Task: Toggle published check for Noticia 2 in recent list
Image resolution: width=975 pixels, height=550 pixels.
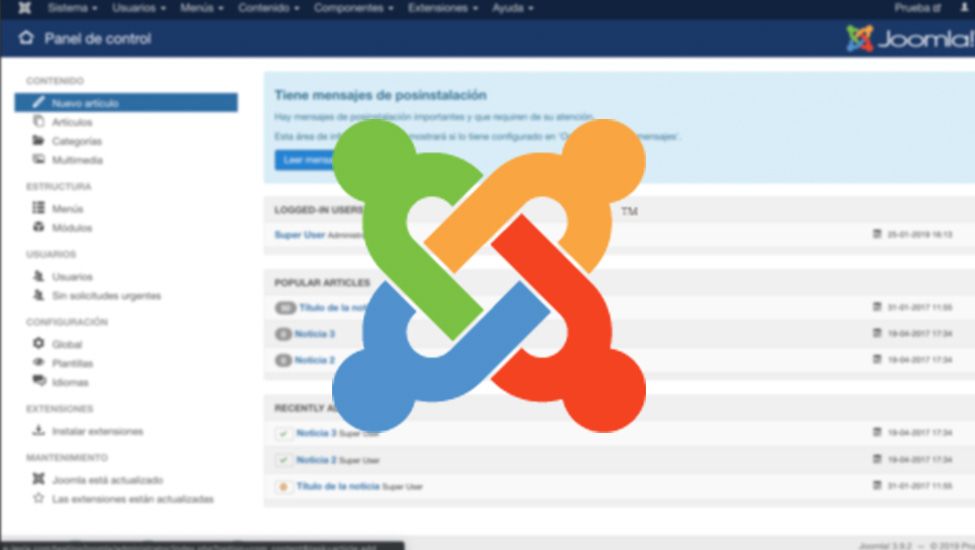Action: coord(284,460)
